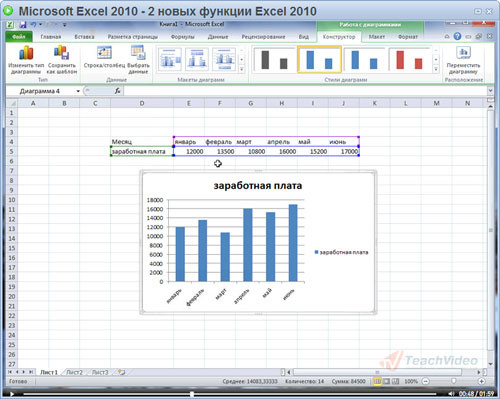This screenshot has height=399, width=500.
Task: Expand the chart styles gallery
Action: point(436,69)
